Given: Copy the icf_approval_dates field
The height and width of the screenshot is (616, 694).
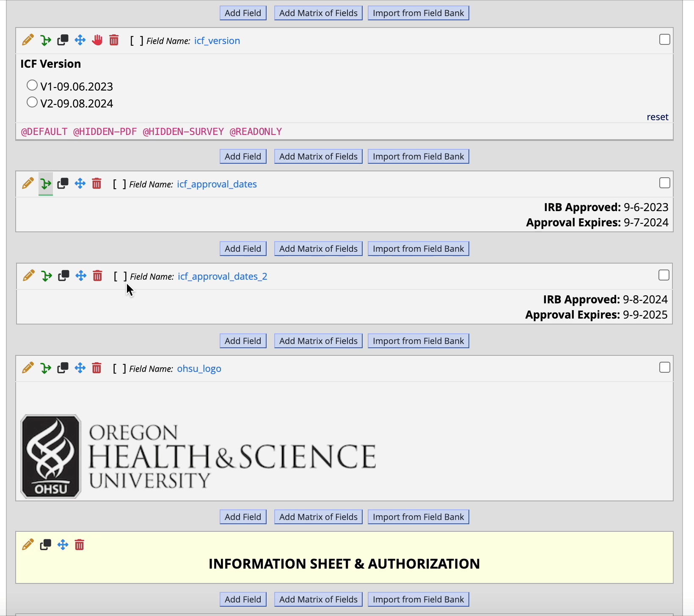Looking at the screenshot, I should pyautogui.click(x=63, y=184).
